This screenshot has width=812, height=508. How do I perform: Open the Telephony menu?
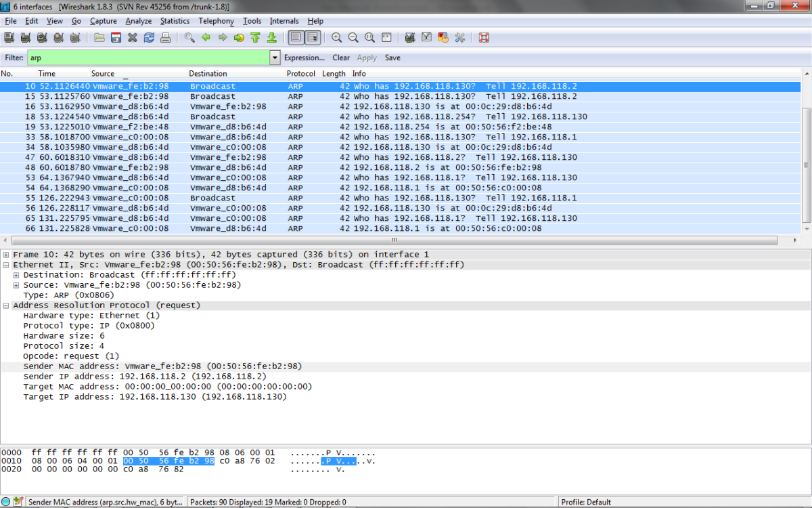point(216,21)
